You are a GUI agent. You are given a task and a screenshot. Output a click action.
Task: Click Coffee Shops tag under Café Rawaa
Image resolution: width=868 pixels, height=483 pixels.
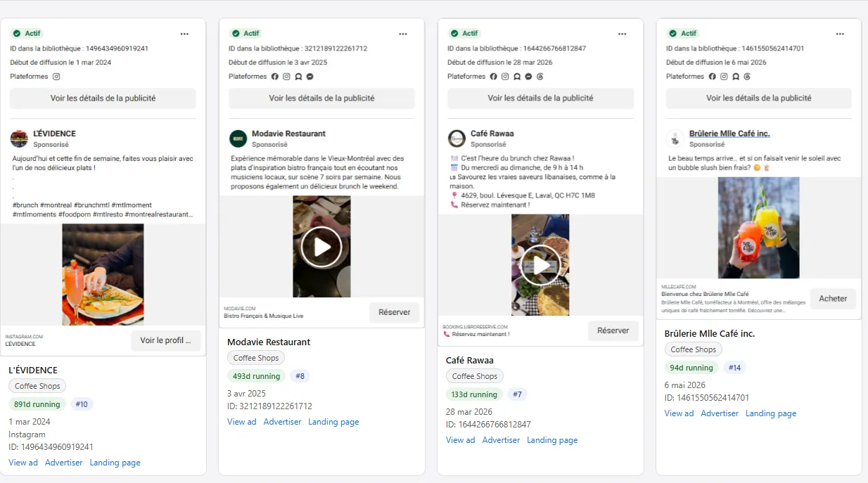[x=475, y=376]
